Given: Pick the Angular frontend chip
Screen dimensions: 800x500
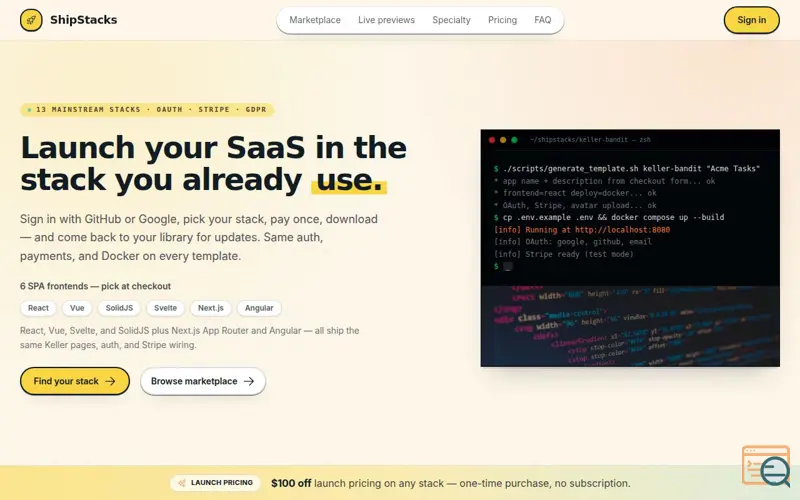Looking at the screenshot, I should (x=259, y=308).
